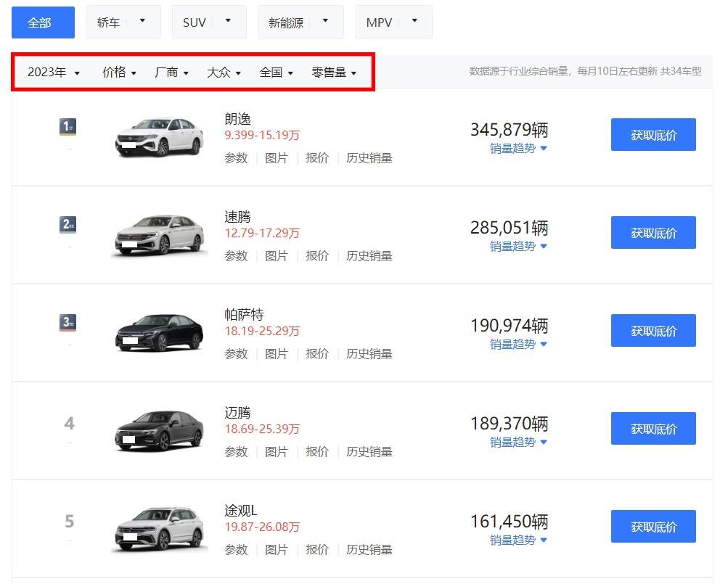Expand the 零售量 sales type filter
728x584 pixels.
click(335, 72)
